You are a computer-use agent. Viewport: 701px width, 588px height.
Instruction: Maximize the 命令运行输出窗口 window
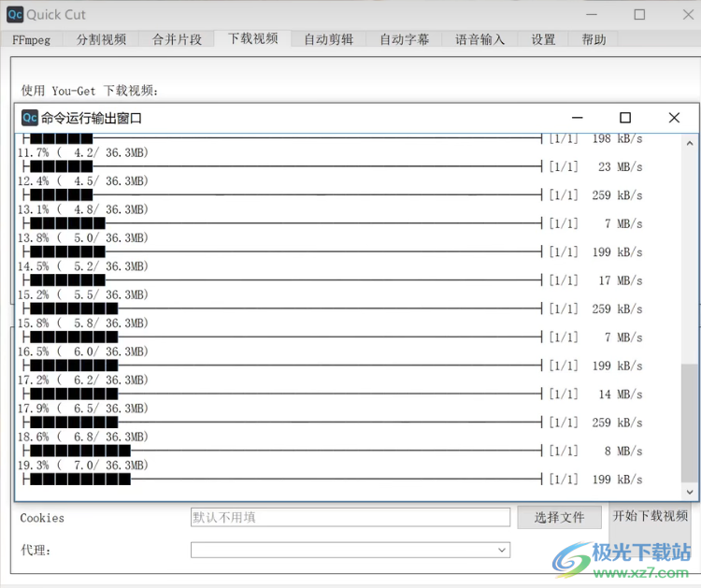625,118
